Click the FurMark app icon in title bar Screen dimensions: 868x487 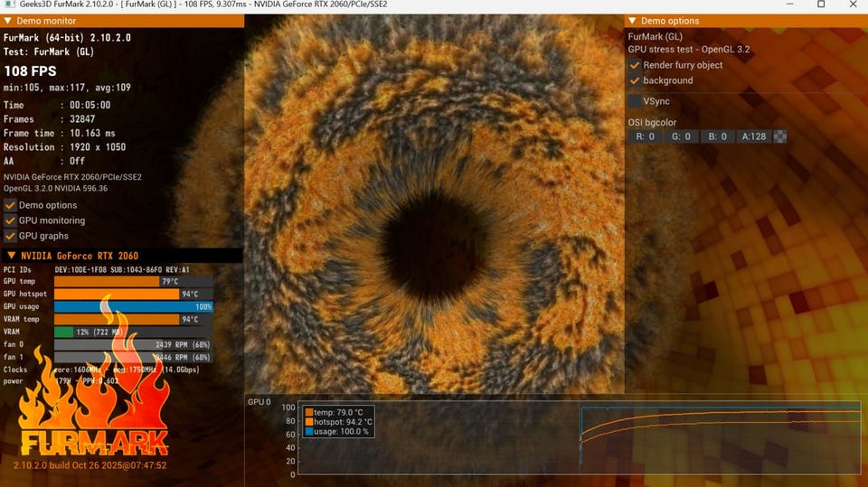pyautogui.click(x=9, y=5)
